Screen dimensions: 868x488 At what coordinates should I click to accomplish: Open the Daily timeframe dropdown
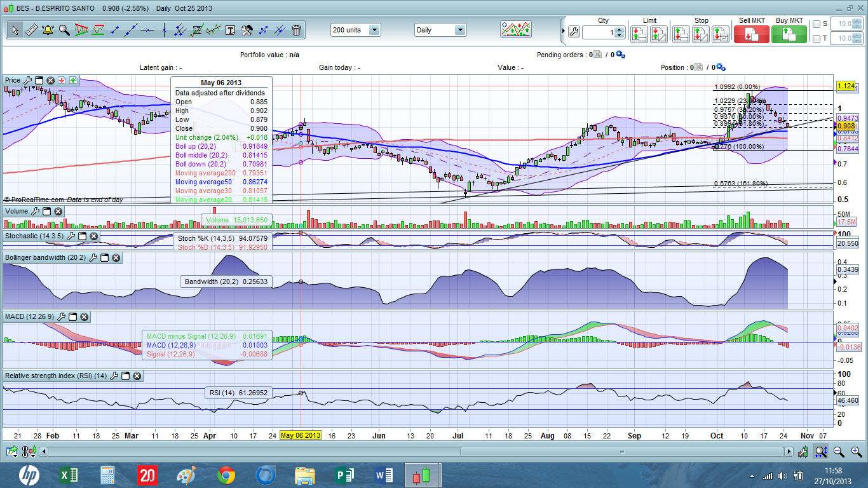pyautogui.click(x=459, y=30)
